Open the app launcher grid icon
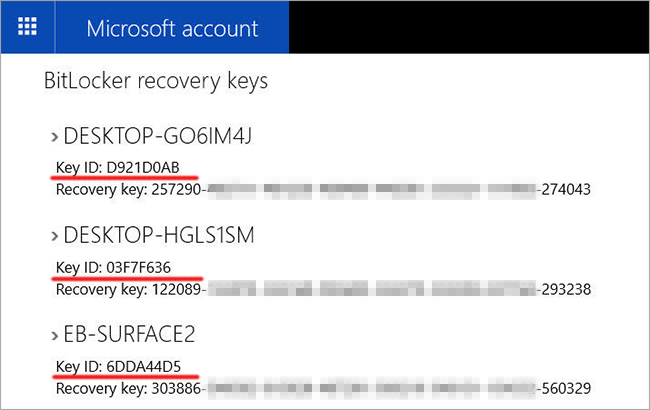 [27, 27]
